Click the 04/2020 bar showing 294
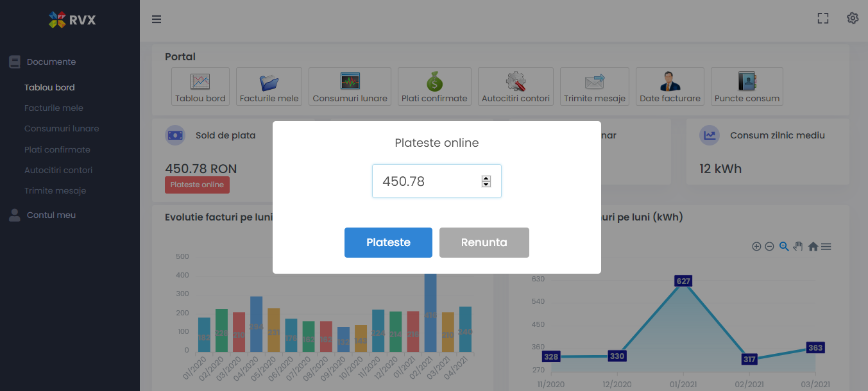868x391 pixels. point(256,324)
